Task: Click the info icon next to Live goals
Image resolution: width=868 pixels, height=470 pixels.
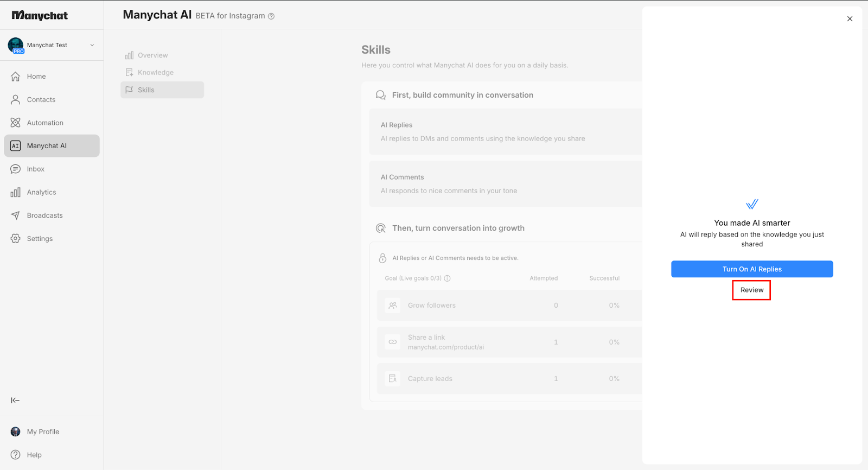Action: [x=448, y=278]
